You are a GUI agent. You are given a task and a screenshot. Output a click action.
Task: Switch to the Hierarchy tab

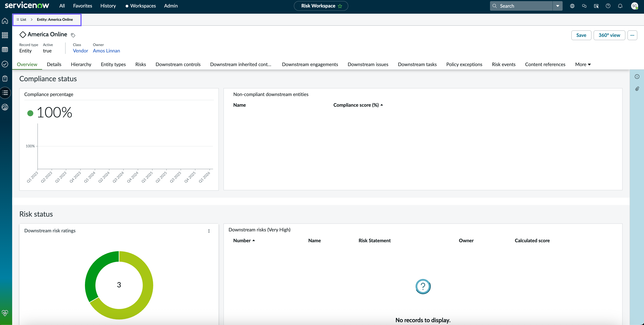click(x=81, y=64)
